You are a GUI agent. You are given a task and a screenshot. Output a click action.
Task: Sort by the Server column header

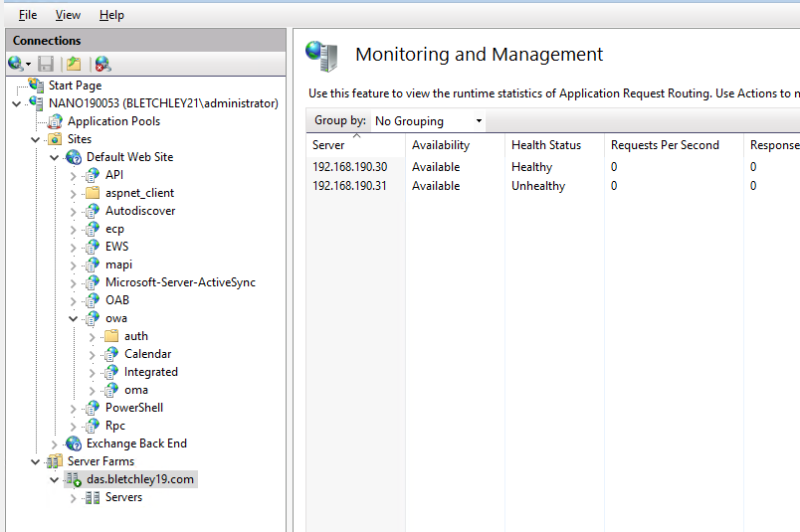(356, 145)
